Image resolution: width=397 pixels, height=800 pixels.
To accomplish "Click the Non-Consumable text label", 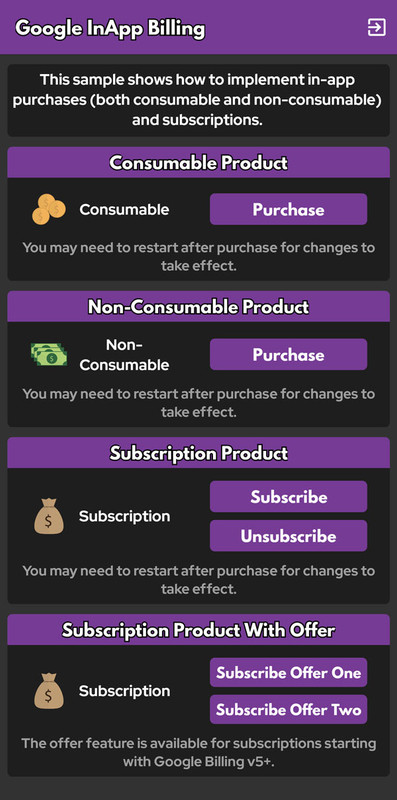I will tap(124, 355).
